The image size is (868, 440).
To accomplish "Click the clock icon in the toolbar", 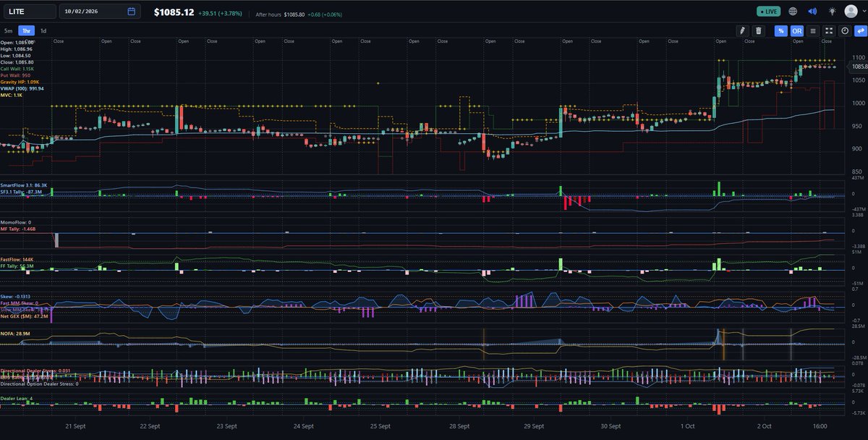I will (x=844, y=31).
